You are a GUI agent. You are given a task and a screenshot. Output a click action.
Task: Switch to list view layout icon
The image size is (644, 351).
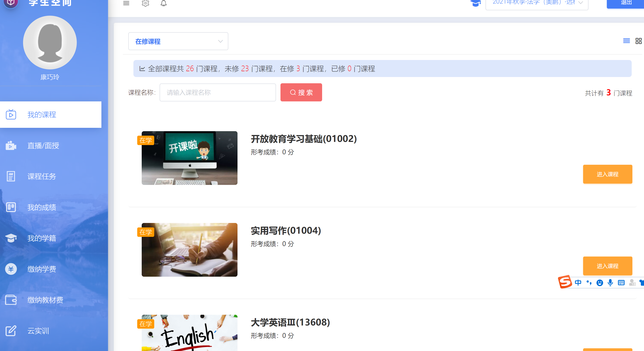coord(626,41)
